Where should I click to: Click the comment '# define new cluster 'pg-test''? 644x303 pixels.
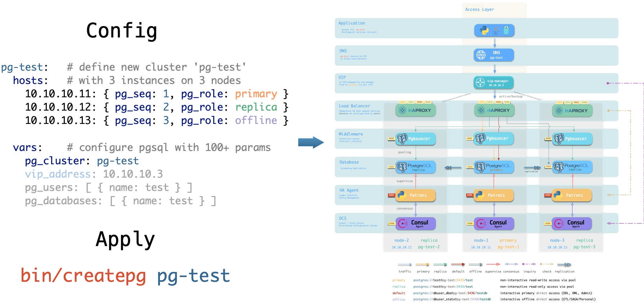tap(157, 67)
